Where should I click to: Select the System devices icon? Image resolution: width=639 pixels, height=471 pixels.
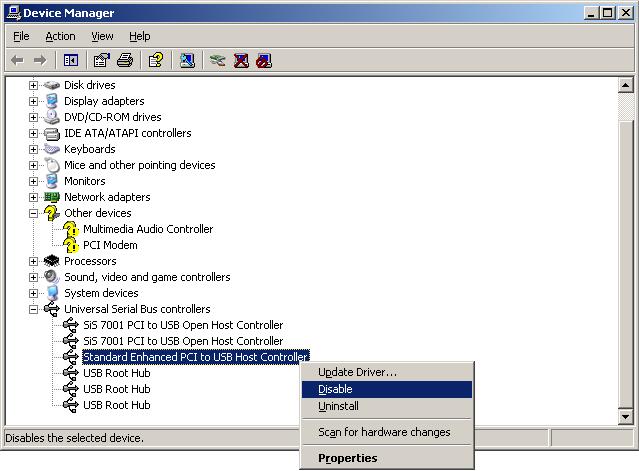52,293
